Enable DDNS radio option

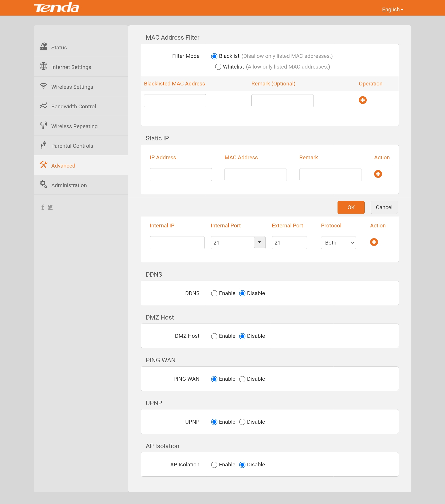(214, 293)
